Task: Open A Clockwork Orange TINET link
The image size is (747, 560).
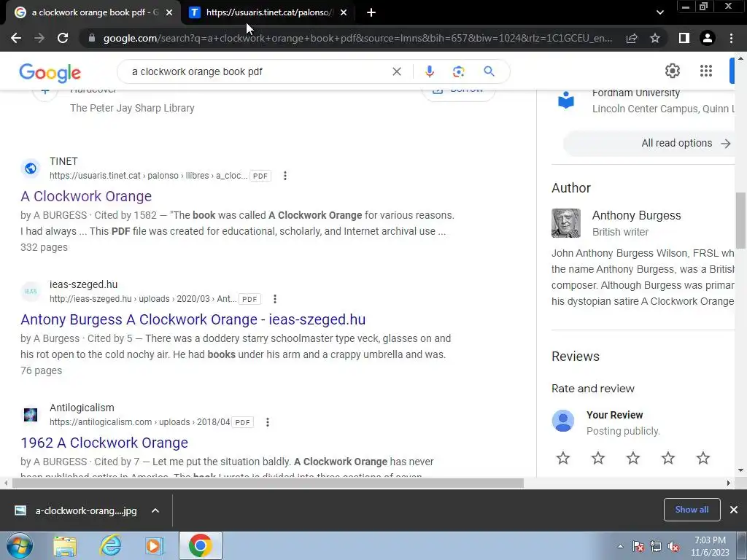Action: [86, 196]
